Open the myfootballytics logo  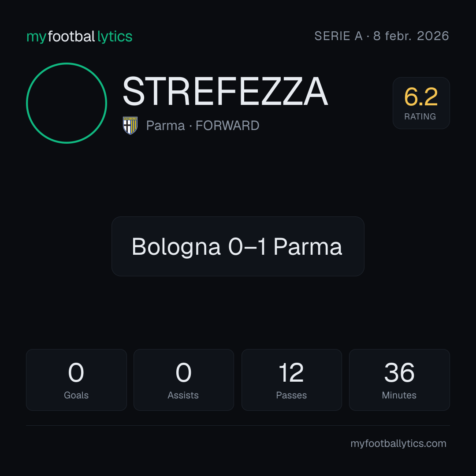click(x=79, y=37)
